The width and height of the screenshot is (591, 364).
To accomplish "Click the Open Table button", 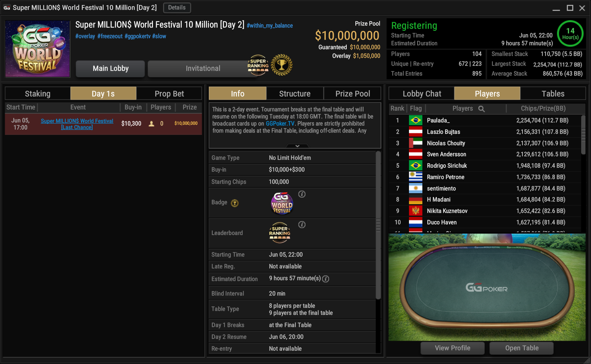I will pyautogui.click(x=522, y=348).
